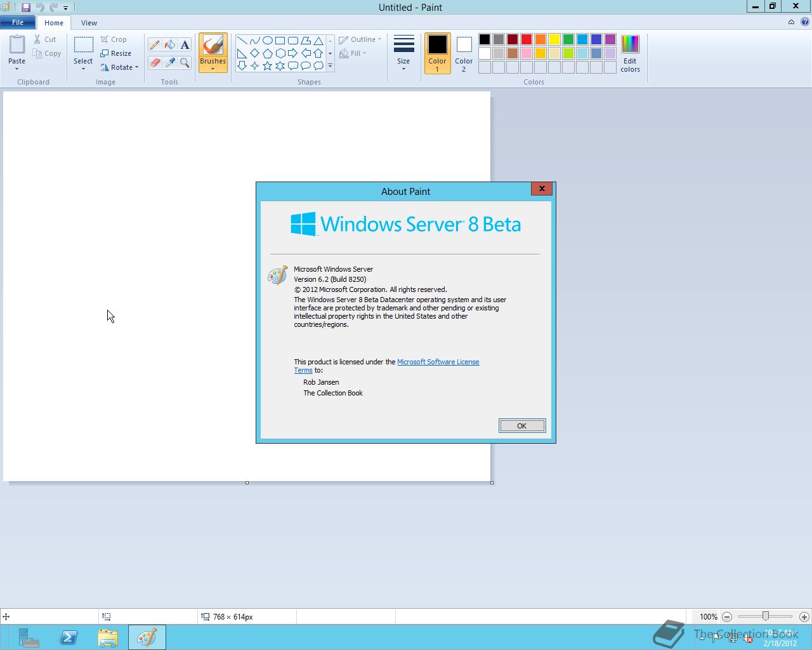Choose the Triangle shape
This screenshot has height=650, width=812.
318,41
